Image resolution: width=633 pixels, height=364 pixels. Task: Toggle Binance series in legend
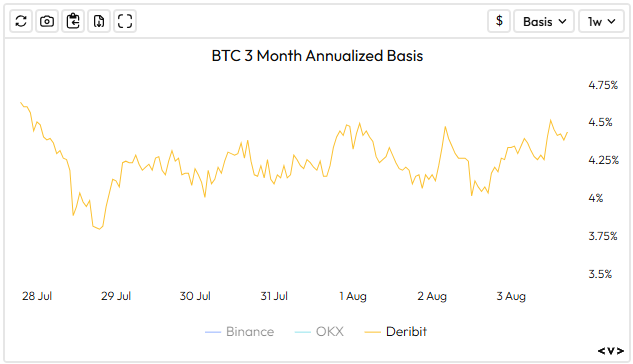pos(239,332)
